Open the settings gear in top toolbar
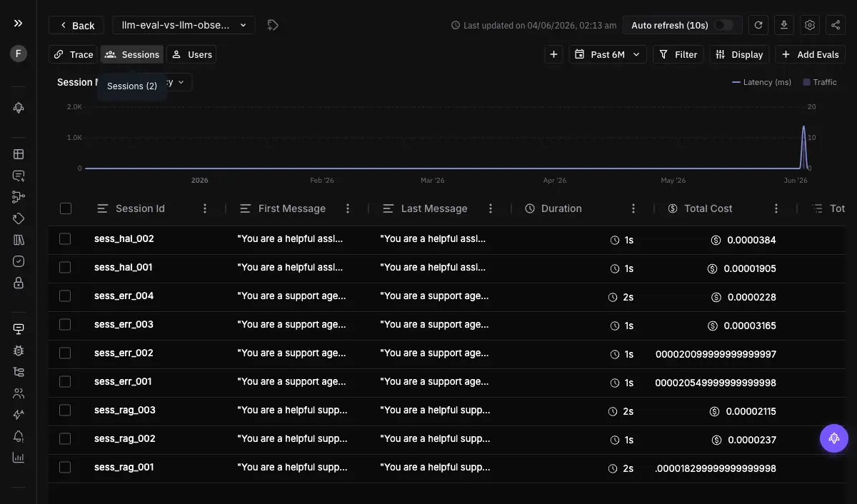This screenshot has width=857, height=504. coord(810,25)
